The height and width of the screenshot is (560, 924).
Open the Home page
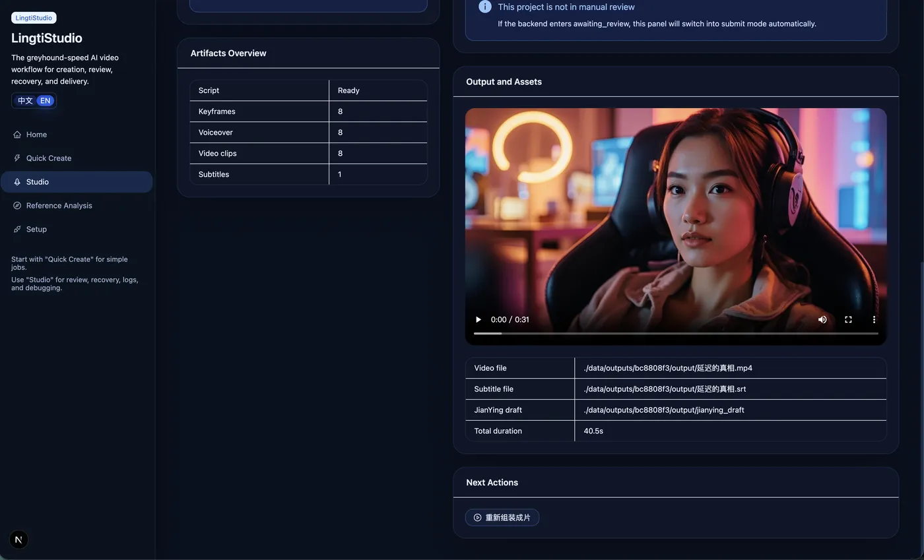(77, 135)
